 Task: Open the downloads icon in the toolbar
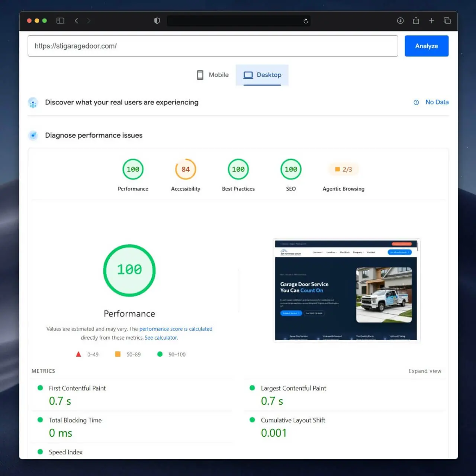(400, 21)
